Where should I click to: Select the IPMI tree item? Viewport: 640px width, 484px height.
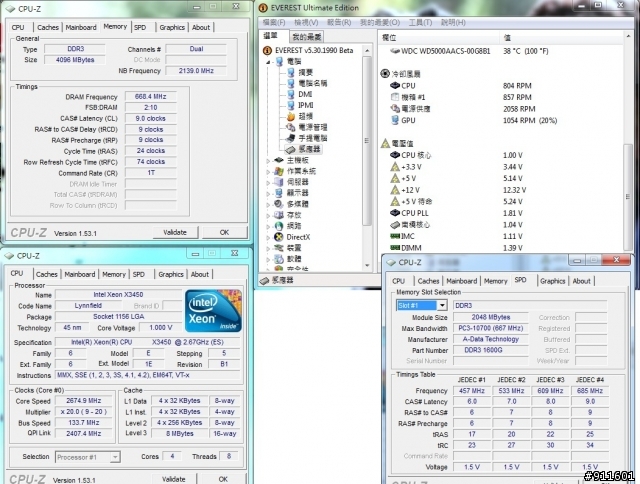pos(306,105)
